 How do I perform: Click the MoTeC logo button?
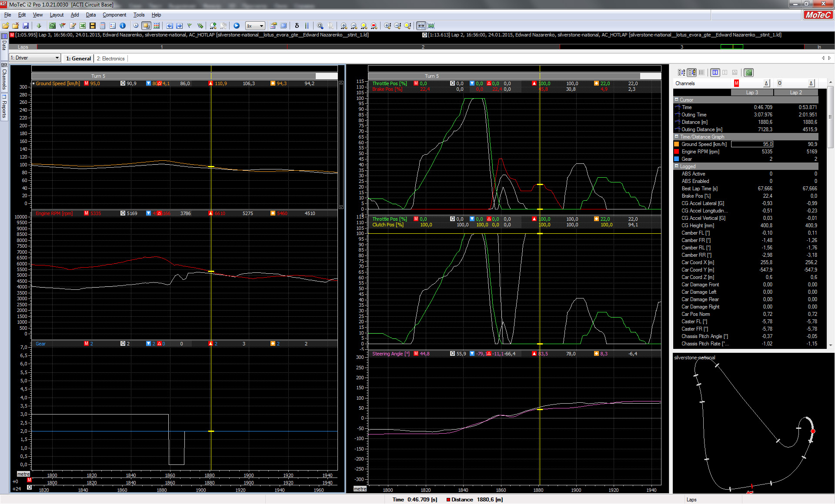pos(818,15)
